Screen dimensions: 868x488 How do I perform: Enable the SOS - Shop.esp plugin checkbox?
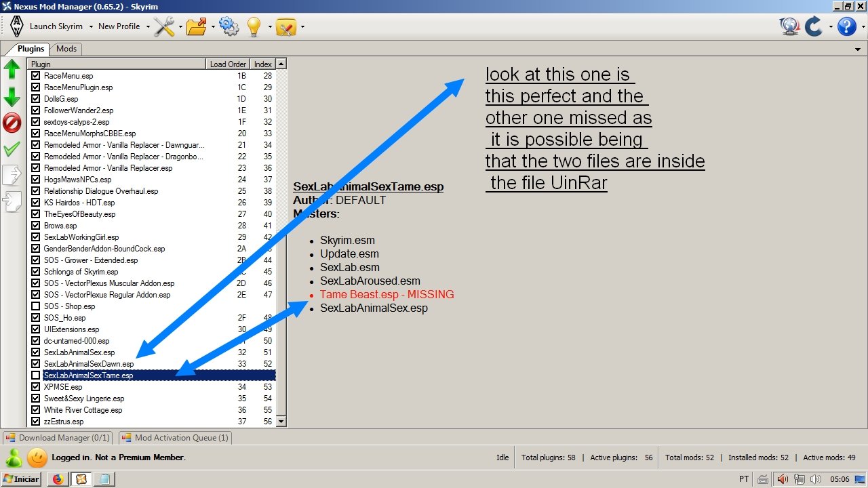(x=36, y=306)
